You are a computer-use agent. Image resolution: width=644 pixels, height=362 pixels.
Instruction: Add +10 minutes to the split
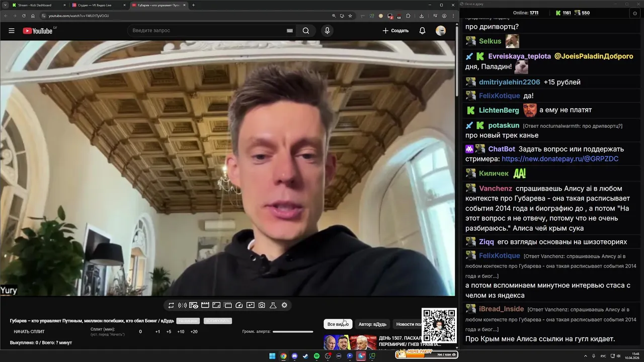(x=181, y=332)
